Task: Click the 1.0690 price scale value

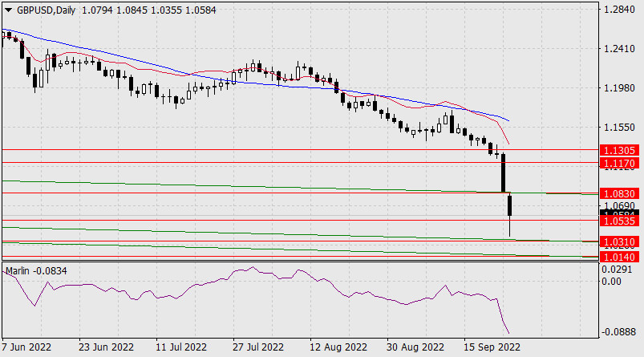Action: coord(619,205)
